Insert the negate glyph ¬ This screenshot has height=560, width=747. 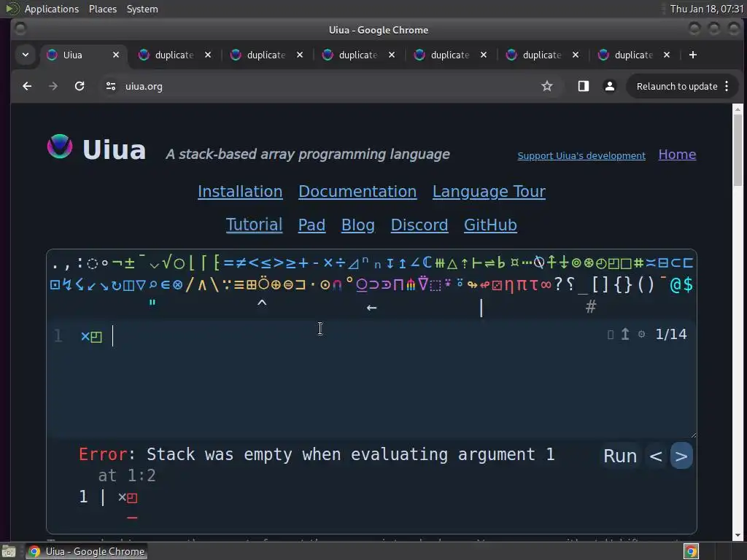click(117, 262)
